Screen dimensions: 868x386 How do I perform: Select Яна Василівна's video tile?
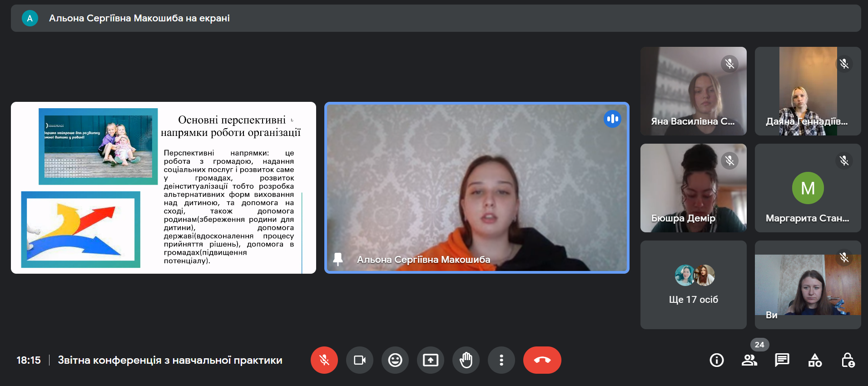[693, 91]
